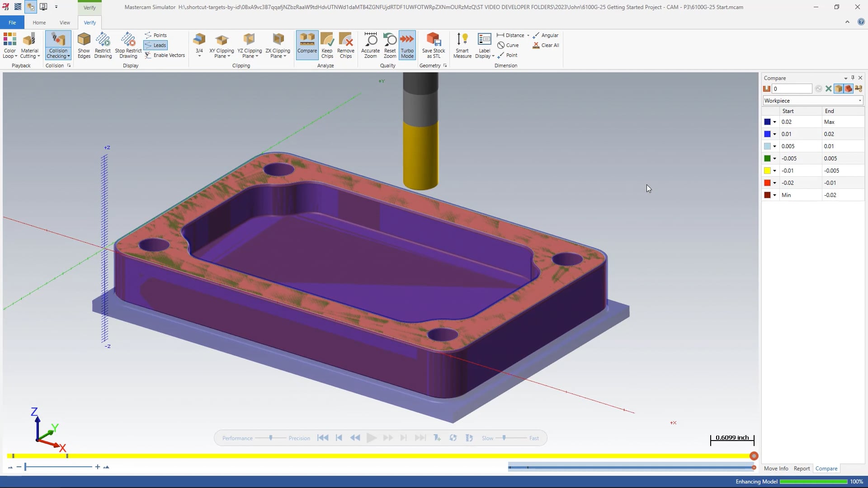Click the Save Stock as STL icon

coord(434,45)
